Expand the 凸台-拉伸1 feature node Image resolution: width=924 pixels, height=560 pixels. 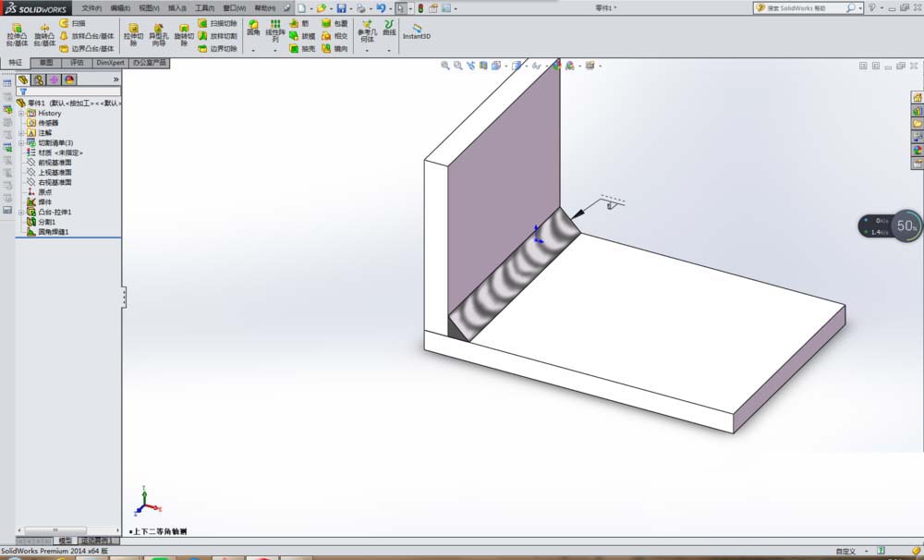click(x=21, y=212)
